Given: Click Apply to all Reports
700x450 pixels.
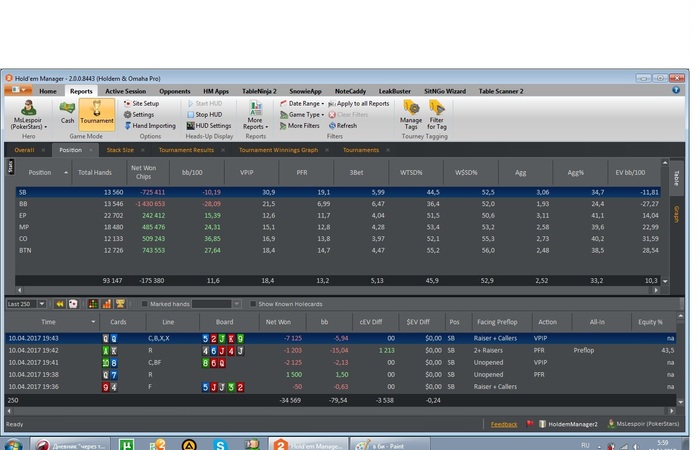Looking at the screenshot, I should tap(358, 103).
